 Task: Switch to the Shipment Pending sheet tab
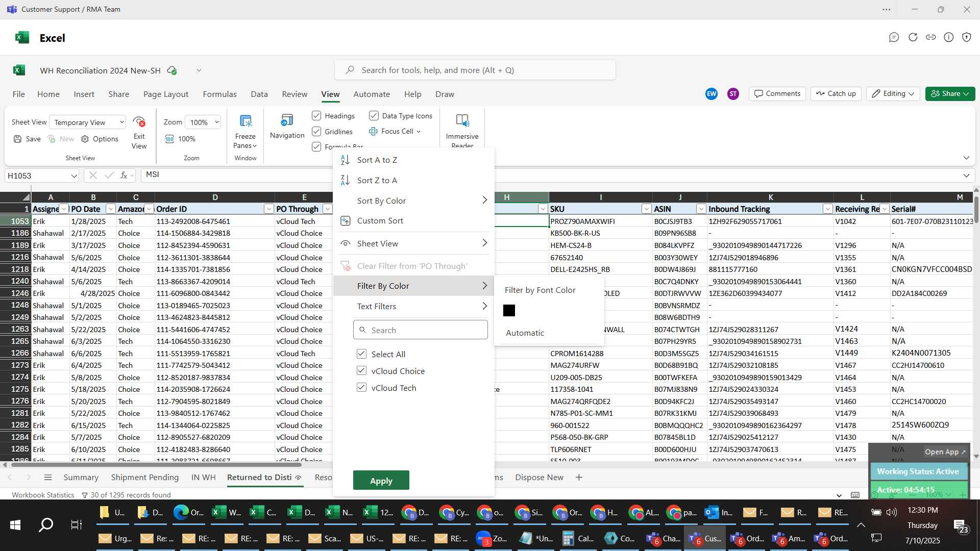coord(145,477)
